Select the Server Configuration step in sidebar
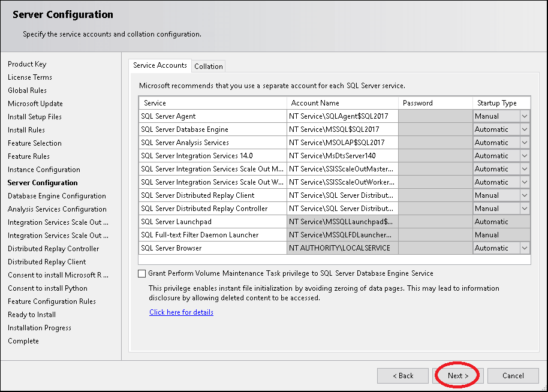The image size is (548, 392). point(43,183)
